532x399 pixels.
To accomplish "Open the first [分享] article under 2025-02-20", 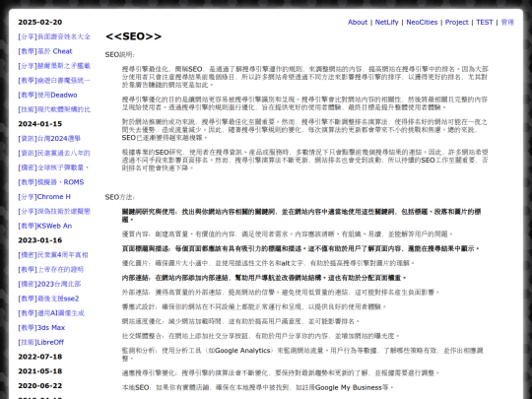I will [x=54, y=36].
